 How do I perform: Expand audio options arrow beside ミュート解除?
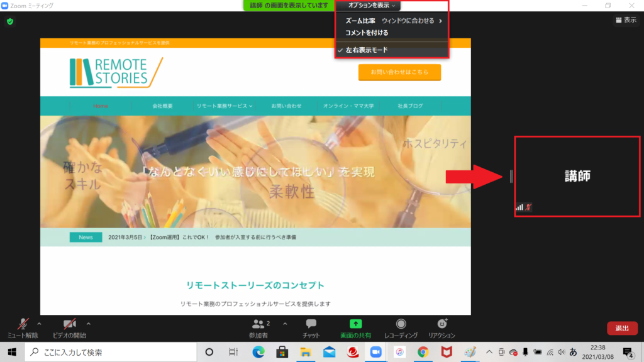tap(42, 324)
